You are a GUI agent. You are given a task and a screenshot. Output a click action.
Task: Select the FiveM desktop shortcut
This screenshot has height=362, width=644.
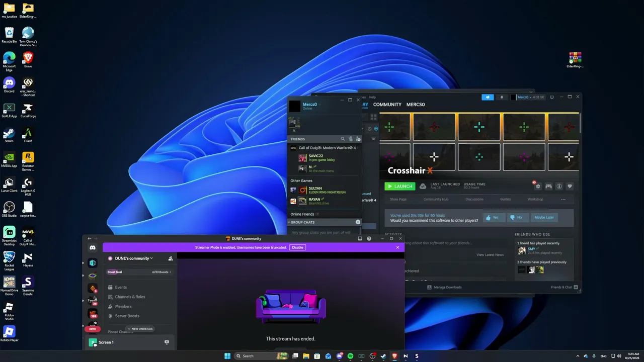coord(28,135)
